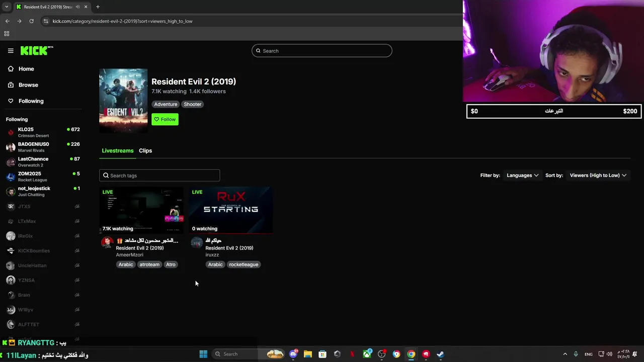This screenshot has width=644, height=362.
Task: Click the Adventure category tag
Action: [x=166, y=104]
